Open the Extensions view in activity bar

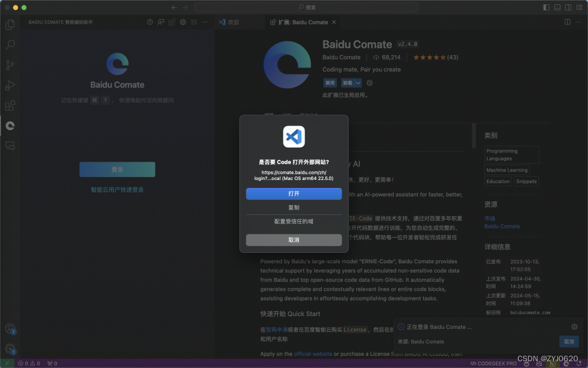[10, 106]
